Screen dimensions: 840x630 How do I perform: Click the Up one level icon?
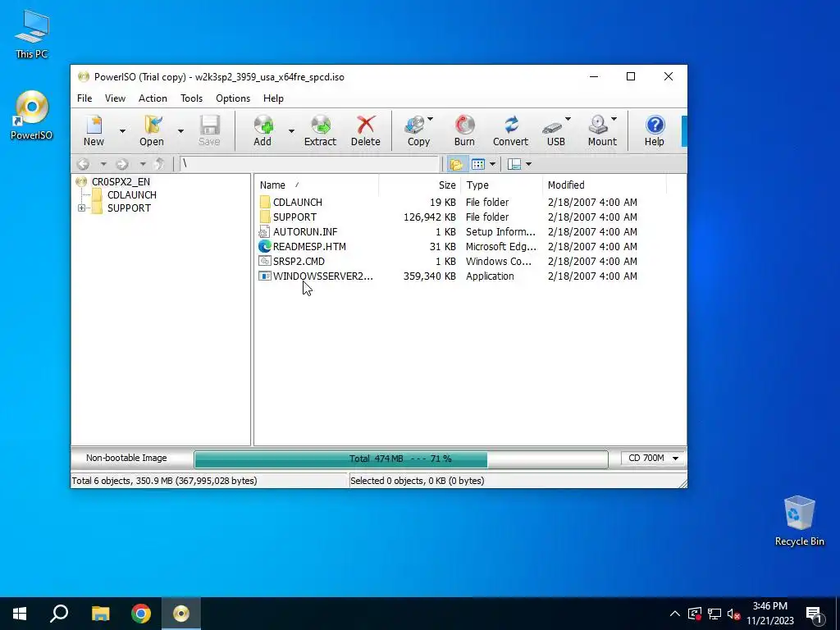[159, 164]
